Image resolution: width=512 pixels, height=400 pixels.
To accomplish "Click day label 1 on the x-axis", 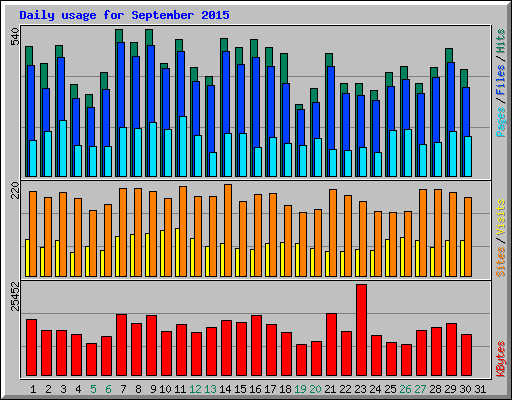I will pos(33,389).
